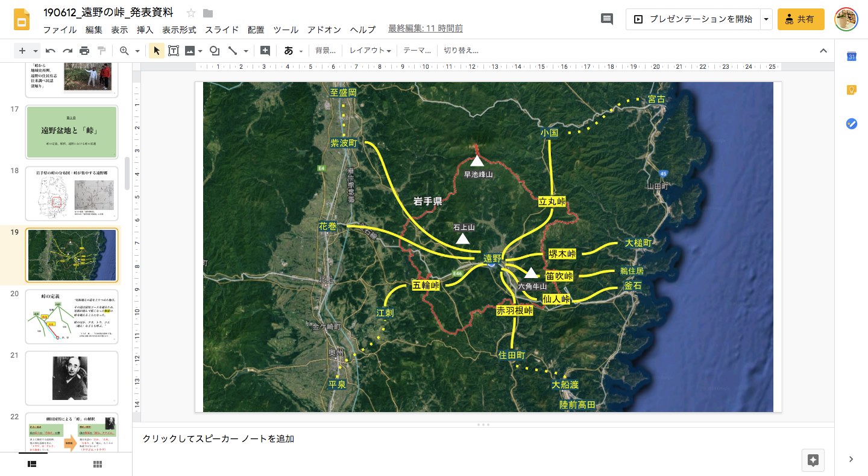Viewport: 868px width, 476px height.
Task: Click speaker notes field to add notes
Action: coord(483,439)
